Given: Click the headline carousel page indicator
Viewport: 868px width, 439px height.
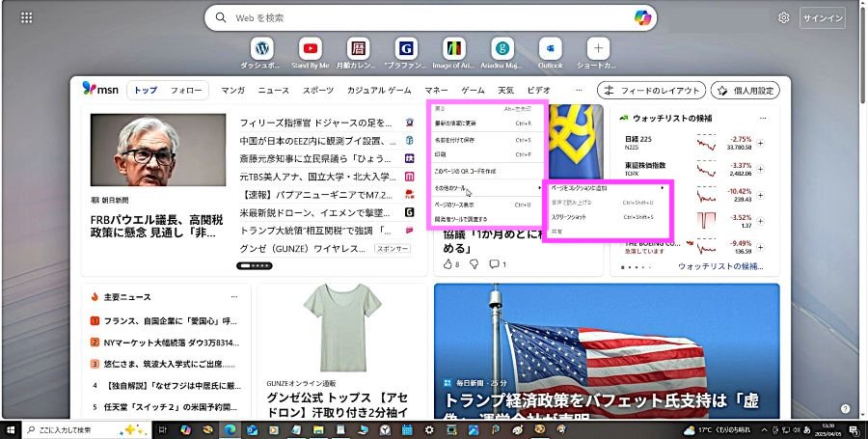Looking at the screenshot, I should coord(254,265).
